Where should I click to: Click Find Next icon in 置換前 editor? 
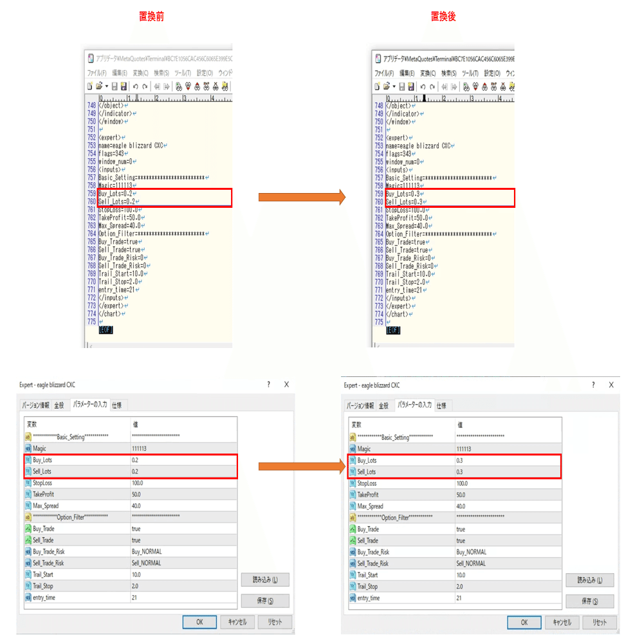pos(188,86)
